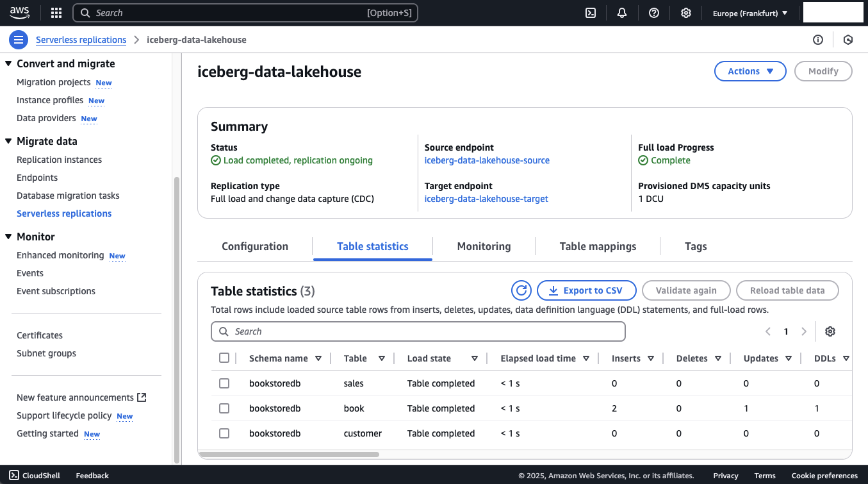Click the table statistics search field

(x=418, y=331)
